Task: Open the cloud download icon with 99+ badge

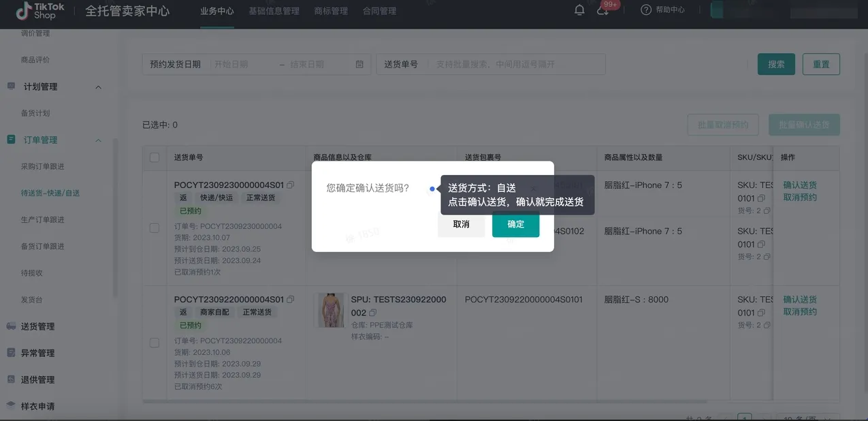Action: coord(602,10)
